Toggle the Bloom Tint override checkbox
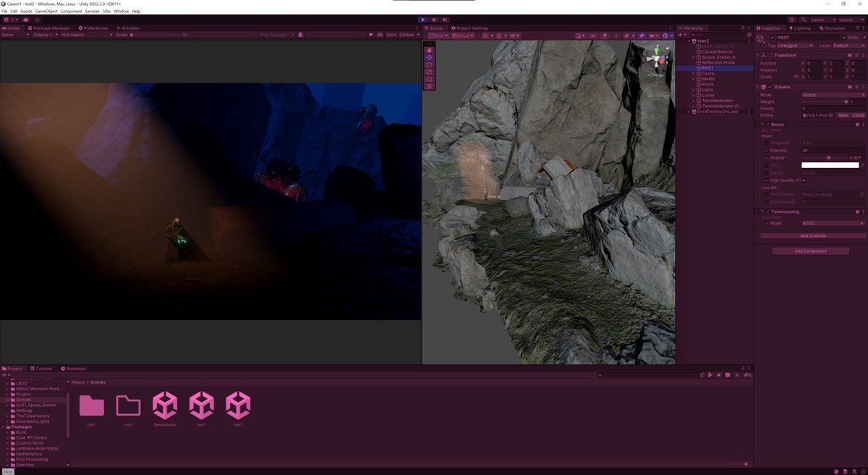 [x=767, y=165]
